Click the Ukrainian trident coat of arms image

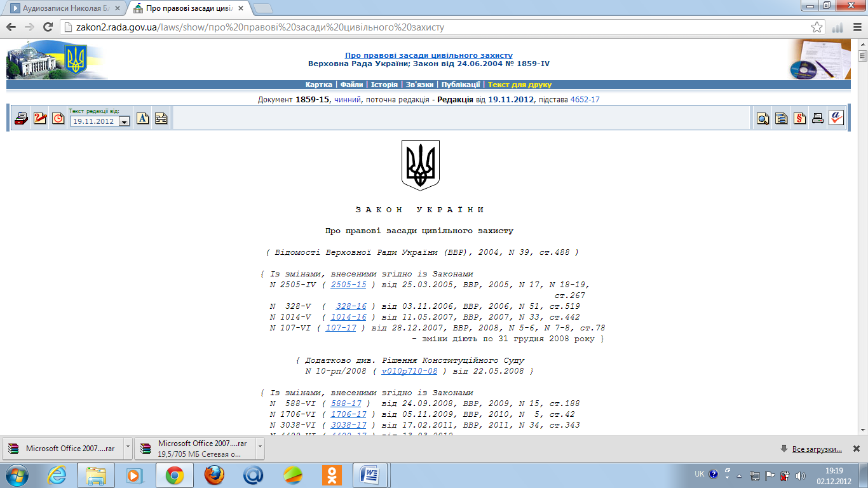420,165
